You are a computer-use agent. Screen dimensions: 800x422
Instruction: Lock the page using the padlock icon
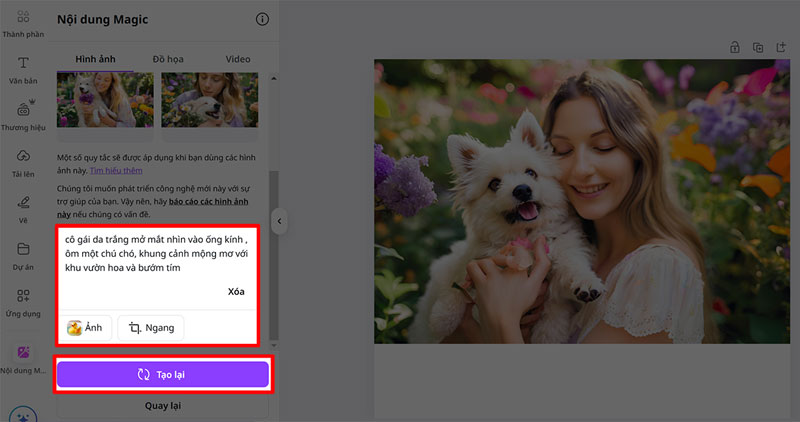(734, 47)
